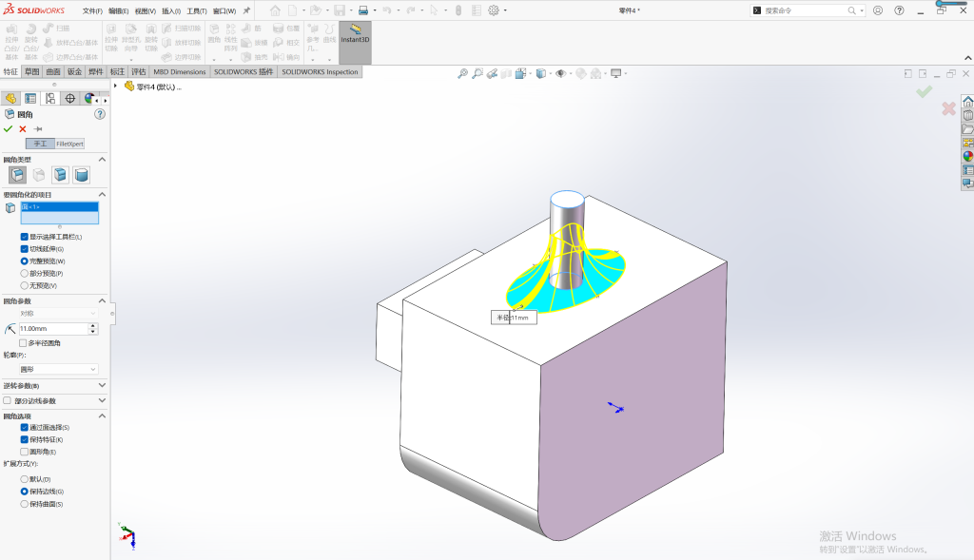Open the DimXpertManager crosshair tab
The height and width of the screenshot is (560, 974).
tap(70, 99)
